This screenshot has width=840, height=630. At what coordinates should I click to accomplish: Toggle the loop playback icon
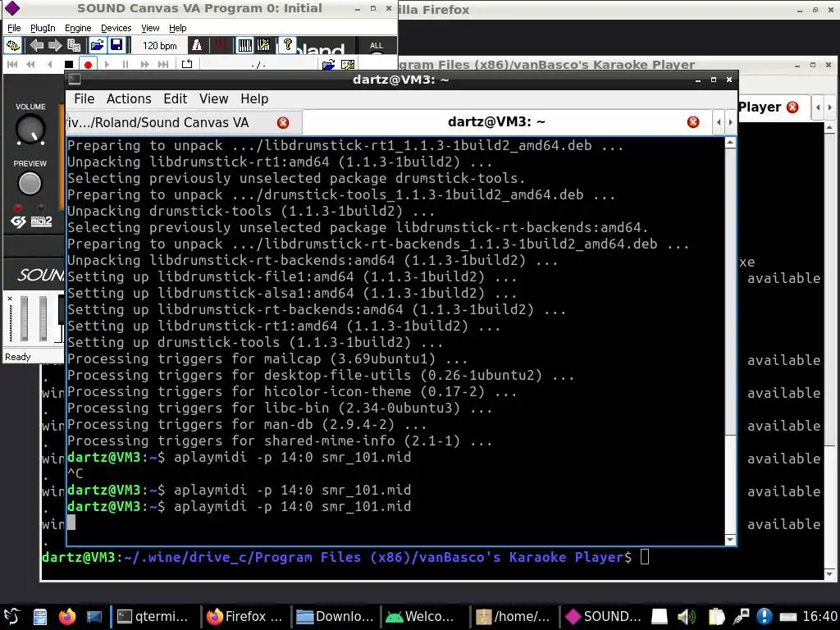pos(187,64)
